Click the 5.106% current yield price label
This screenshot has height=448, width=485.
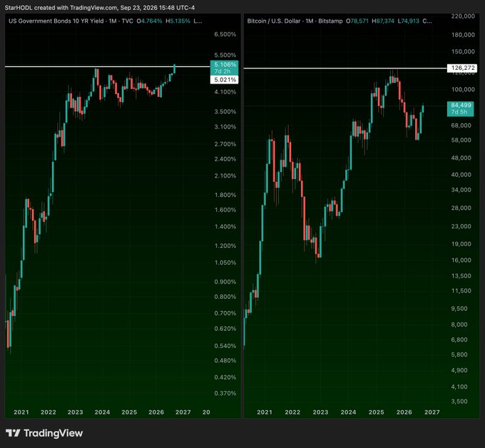[224, 68]
